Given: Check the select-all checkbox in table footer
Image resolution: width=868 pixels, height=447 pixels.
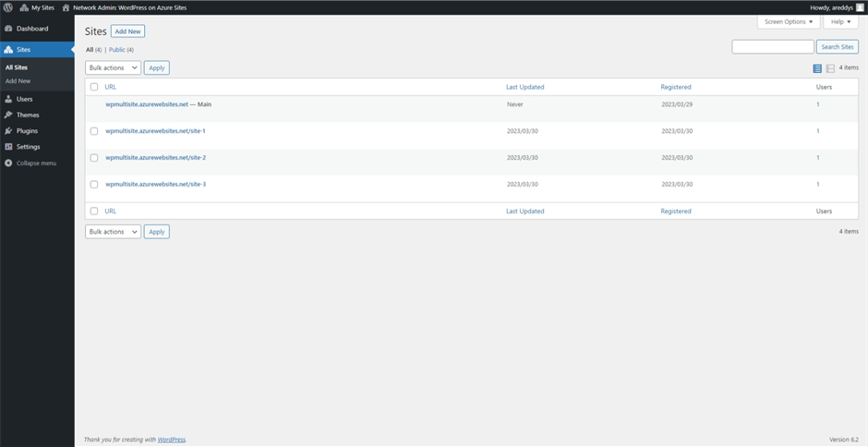Looking at the screenshot, I should pyautogui.click(x=94, y=211).
